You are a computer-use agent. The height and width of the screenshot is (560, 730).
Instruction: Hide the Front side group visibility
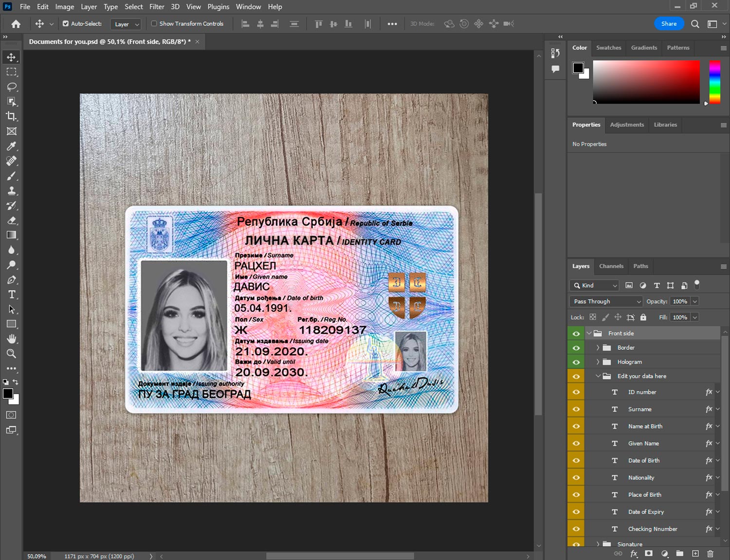[x=576, y=333]
